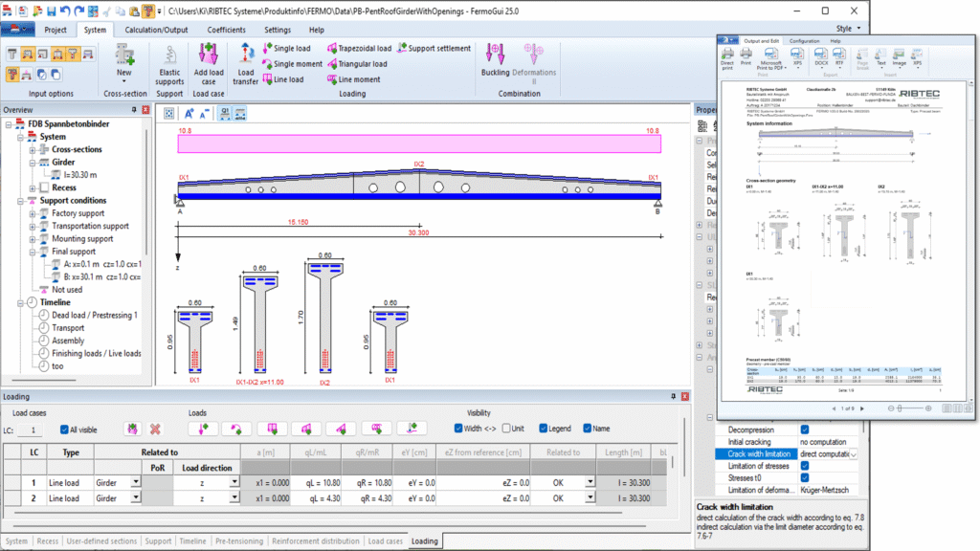Select the Trapezoidal load tool
The image size is (980, 551).
click(360, 48)
